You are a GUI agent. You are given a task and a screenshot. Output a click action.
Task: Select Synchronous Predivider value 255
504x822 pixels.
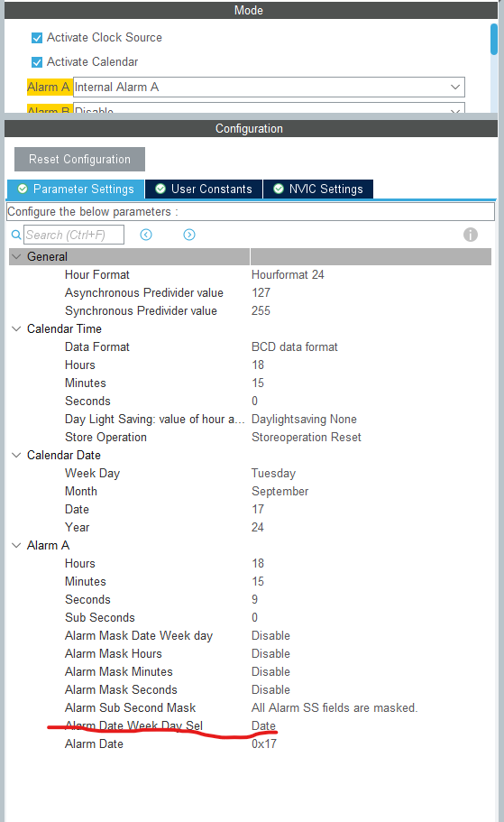(261, 311)
